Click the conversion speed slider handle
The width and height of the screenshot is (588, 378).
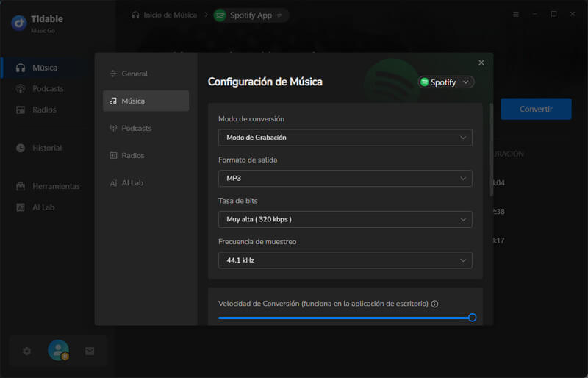click(472, 318)
